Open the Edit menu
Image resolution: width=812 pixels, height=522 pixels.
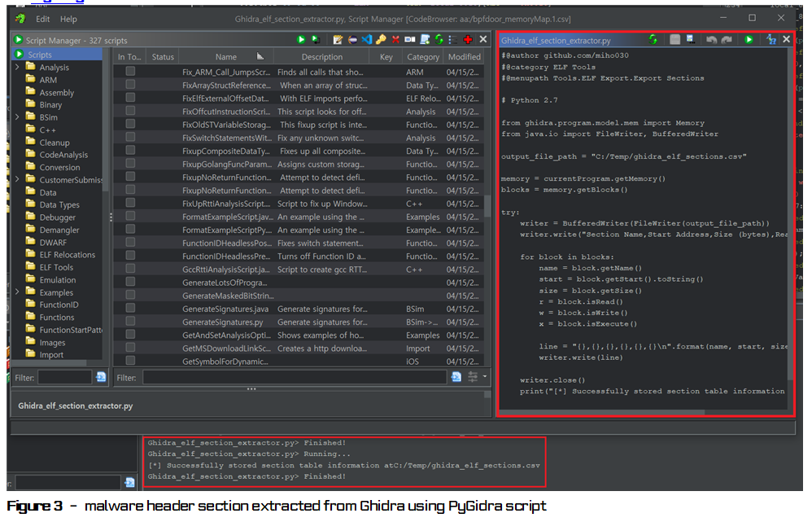tap(42, 20)
